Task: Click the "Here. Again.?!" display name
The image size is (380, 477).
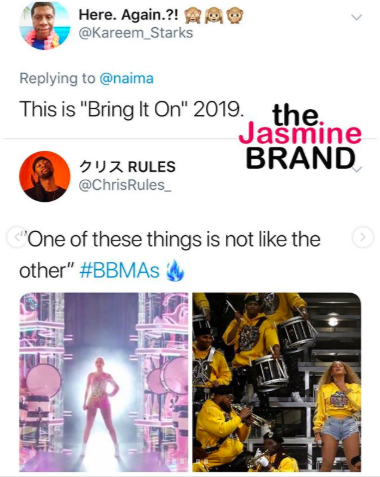Action: [x=129, y=15]
